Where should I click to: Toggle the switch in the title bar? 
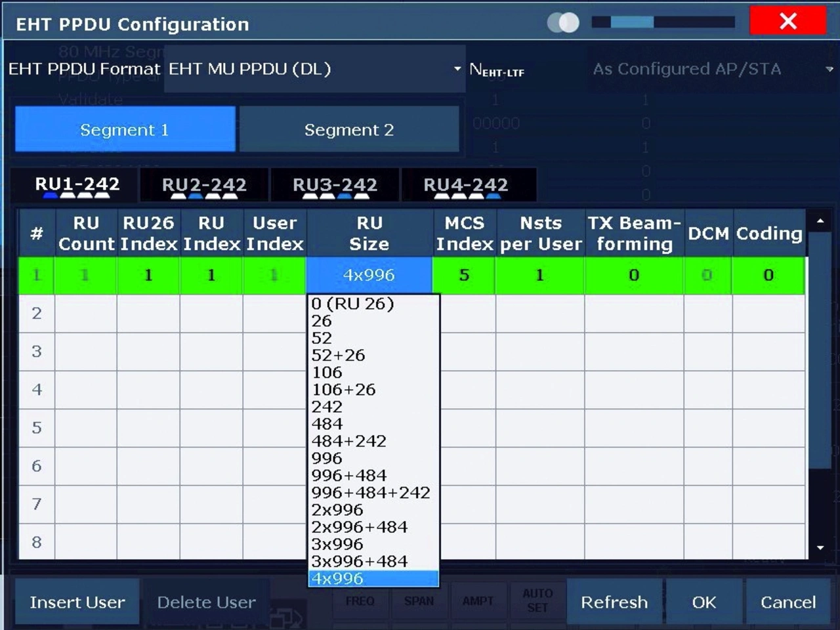564,23
